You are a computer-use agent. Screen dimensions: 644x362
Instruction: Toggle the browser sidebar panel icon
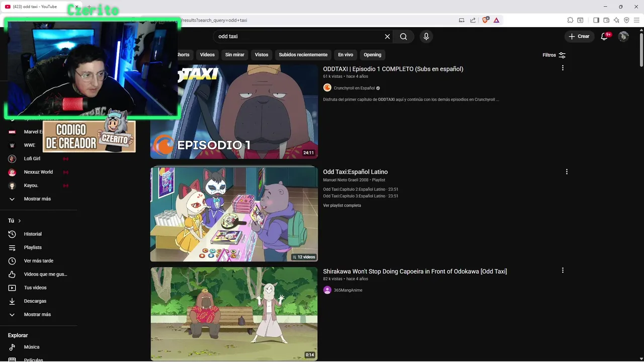click(x=596, y=20)
